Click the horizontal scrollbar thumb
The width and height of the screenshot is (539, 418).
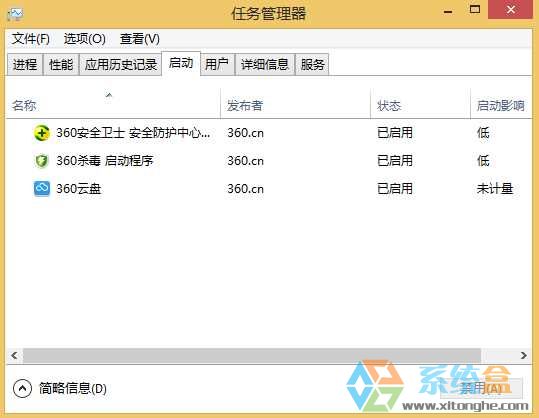coord(252,355)
